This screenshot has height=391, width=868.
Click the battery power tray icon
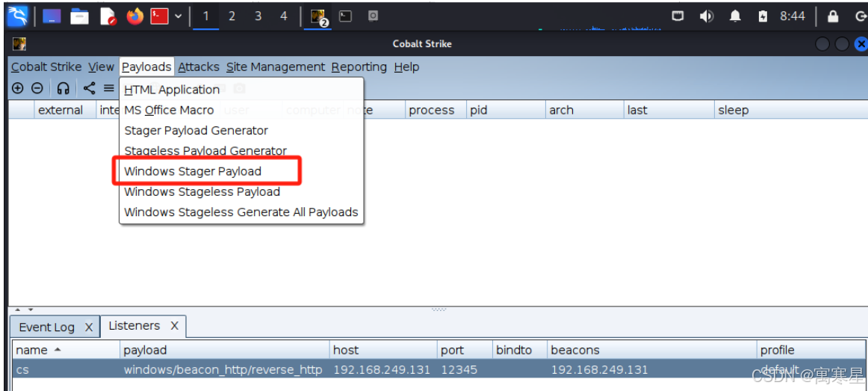(763, 16)
